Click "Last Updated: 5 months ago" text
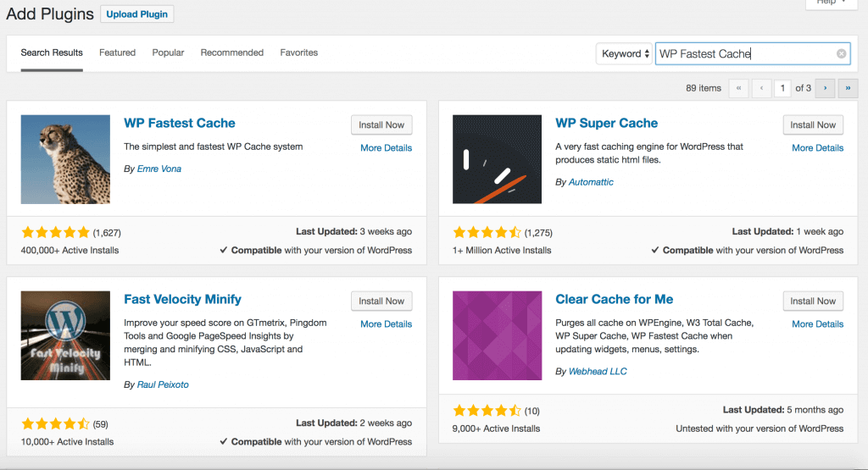The height and width of the screenshot is (470, 868). click(783, 410)
